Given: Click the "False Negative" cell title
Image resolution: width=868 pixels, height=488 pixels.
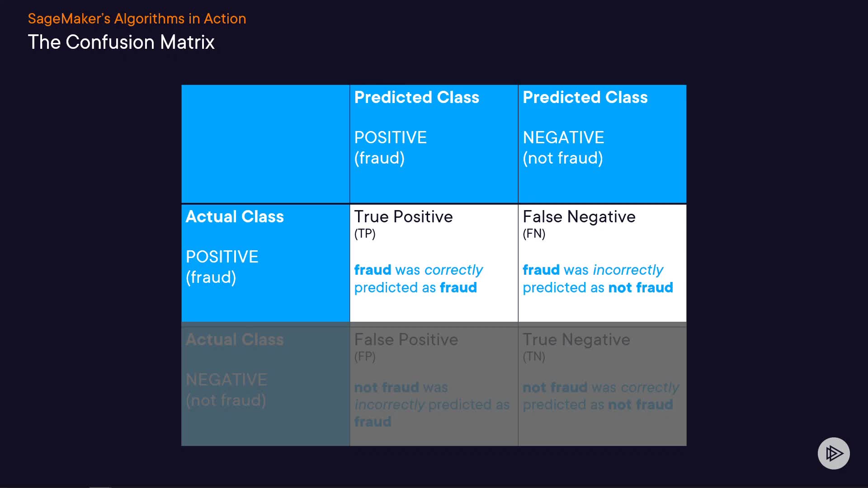Looking at the screenshot, I should pyautogui.click(x=579, y=217).
